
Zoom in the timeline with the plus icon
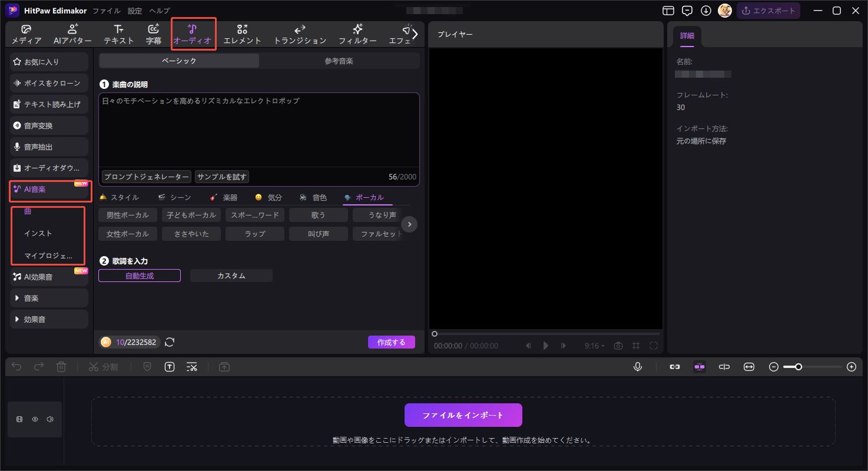(x=851, y=367)
